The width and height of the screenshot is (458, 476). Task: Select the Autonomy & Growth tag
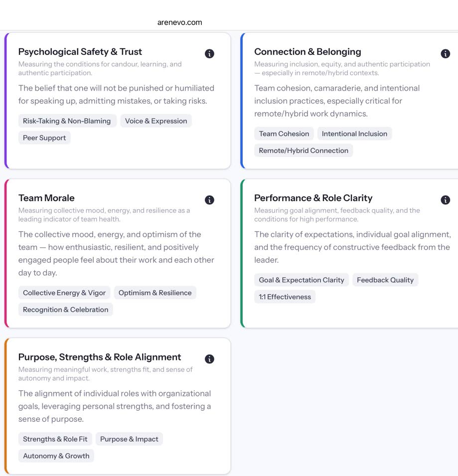pos(56,456)
